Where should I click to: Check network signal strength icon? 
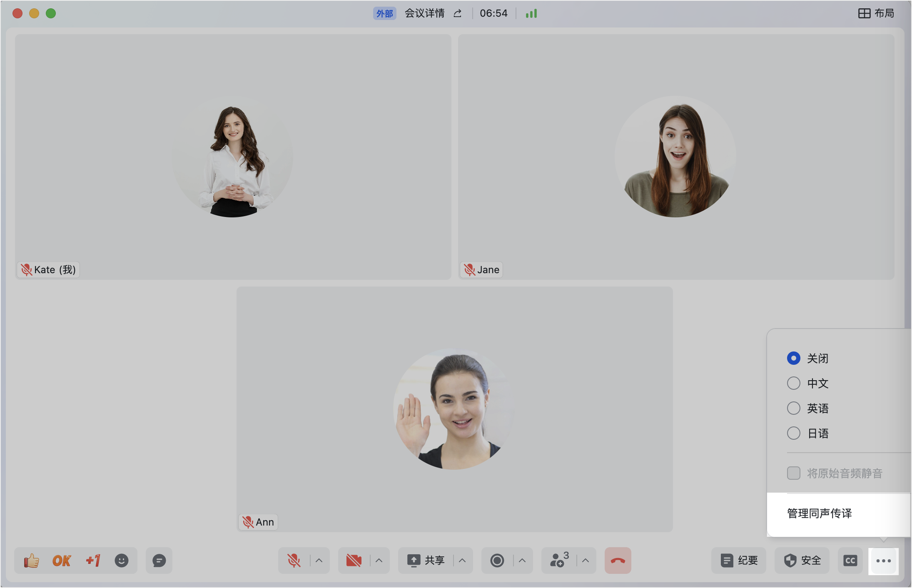[531, 13]
